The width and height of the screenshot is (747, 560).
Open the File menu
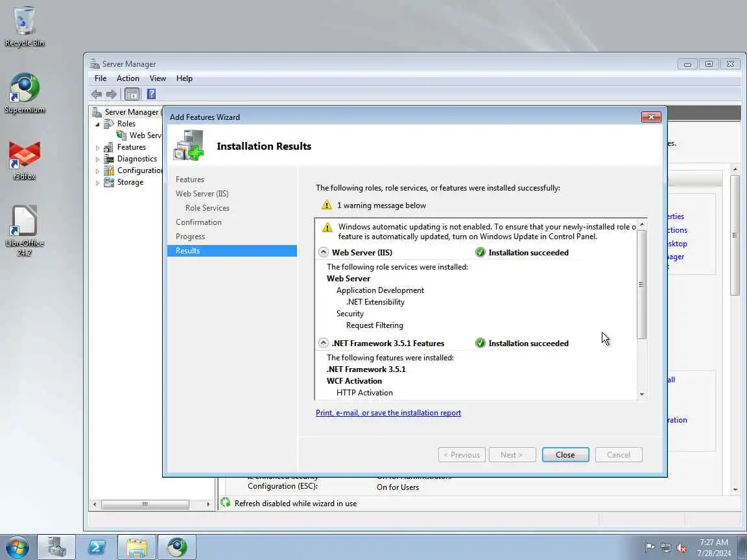(x=101, y=78)
